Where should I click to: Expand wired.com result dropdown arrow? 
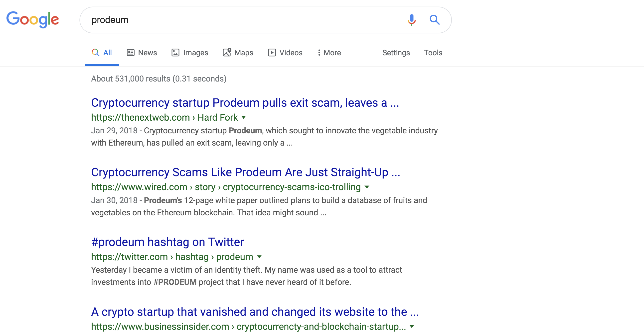pos(367,187)
